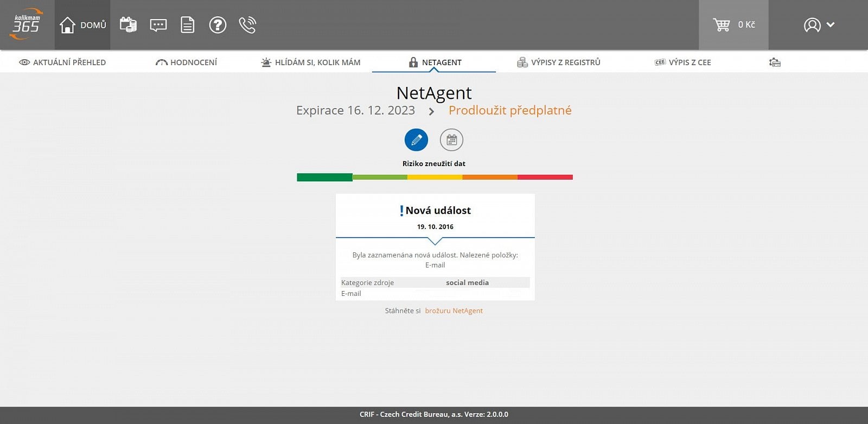Click the Kategorie zdroje label

click(367, 283)
